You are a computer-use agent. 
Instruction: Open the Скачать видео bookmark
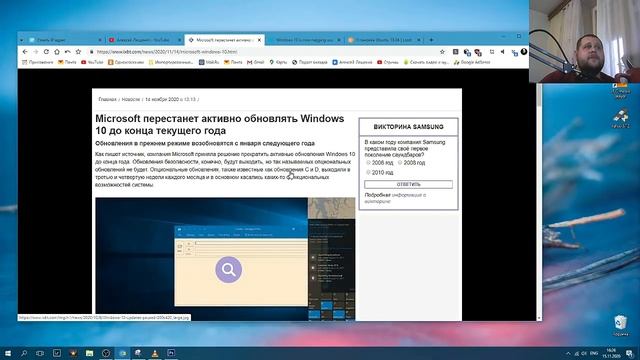426,62
